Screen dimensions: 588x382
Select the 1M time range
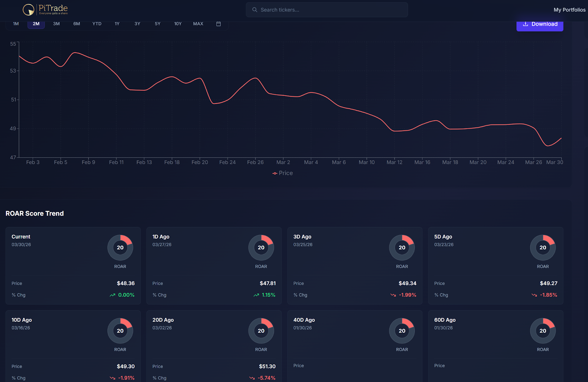(16, 24)
